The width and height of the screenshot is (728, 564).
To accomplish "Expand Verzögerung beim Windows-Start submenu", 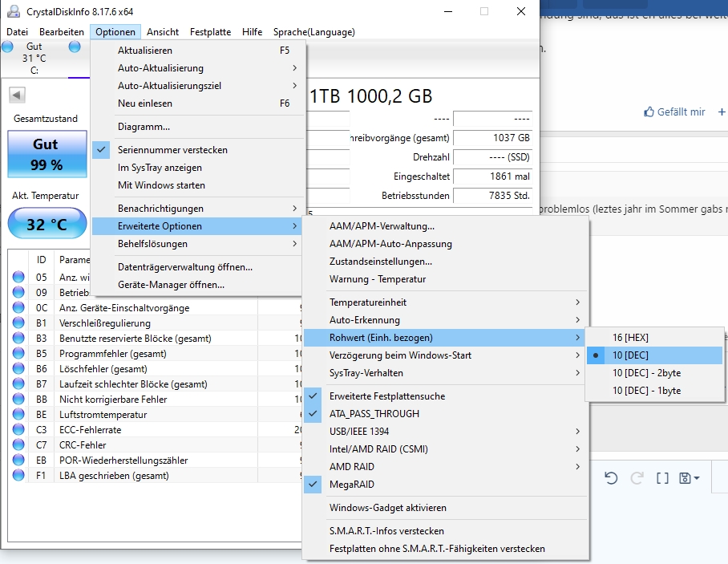I will click(x=445, y=355).
